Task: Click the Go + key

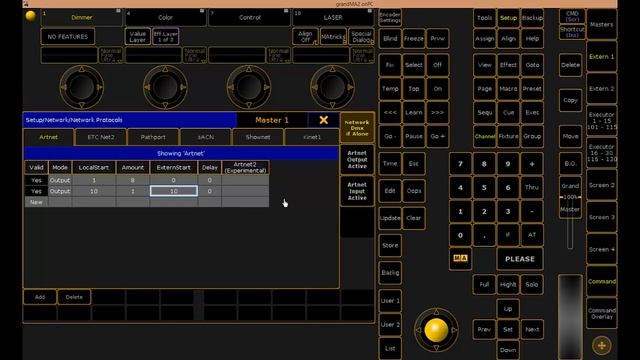Action: pos(438,136)
